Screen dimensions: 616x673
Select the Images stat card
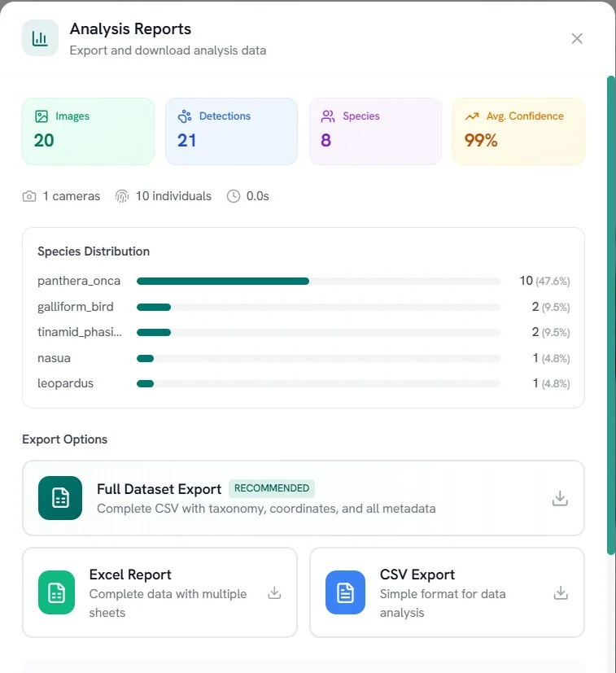point(88,131)
